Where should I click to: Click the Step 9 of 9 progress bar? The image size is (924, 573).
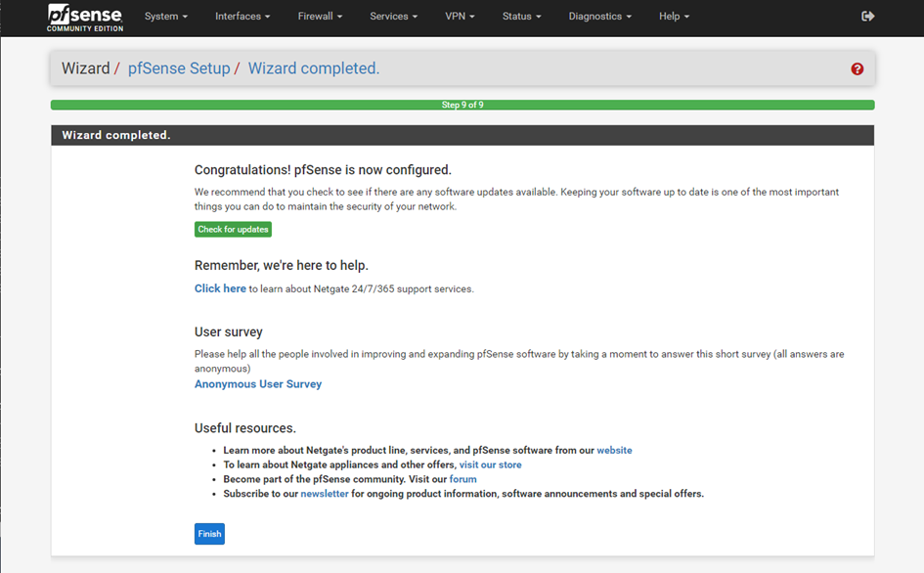[462, 105]
